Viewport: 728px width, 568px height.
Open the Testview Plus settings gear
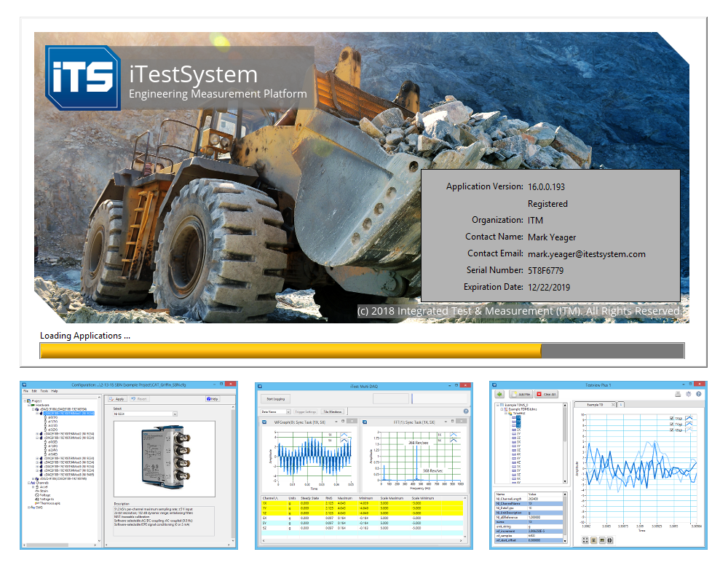(689, 394)
